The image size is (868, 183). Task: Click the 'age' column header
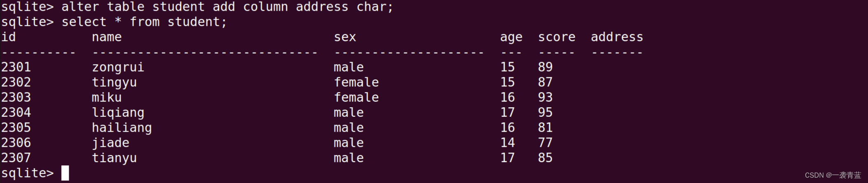click(x=511, y=37)
